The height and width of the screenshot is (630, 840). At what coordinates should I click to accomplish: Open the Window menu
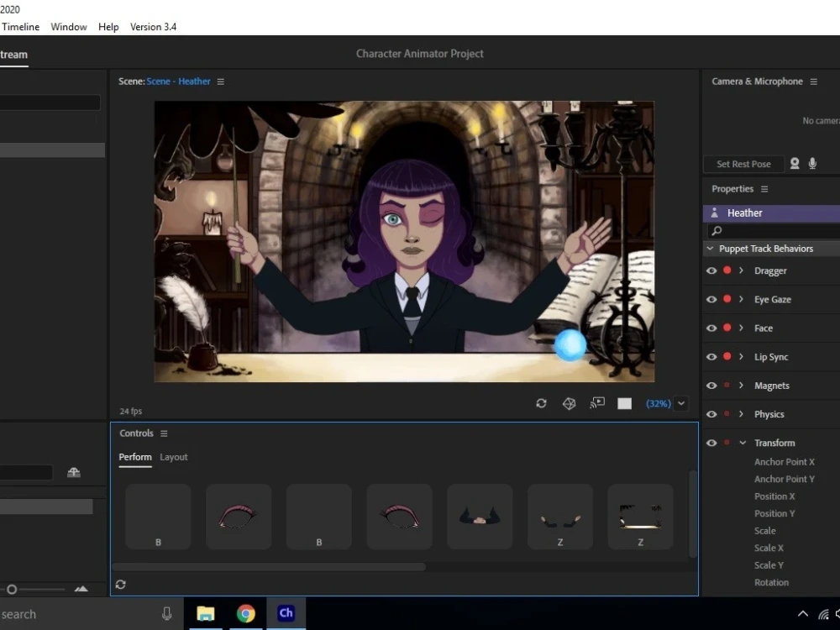click(69, 27)
